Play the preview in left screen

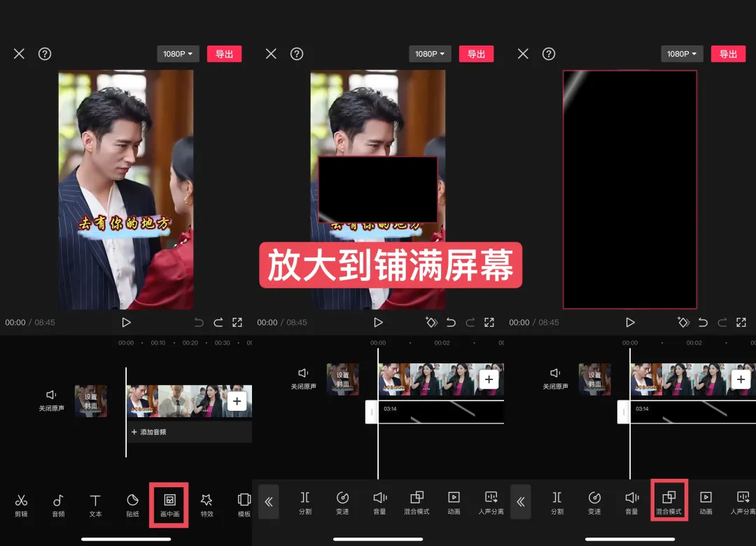point(126,322)
